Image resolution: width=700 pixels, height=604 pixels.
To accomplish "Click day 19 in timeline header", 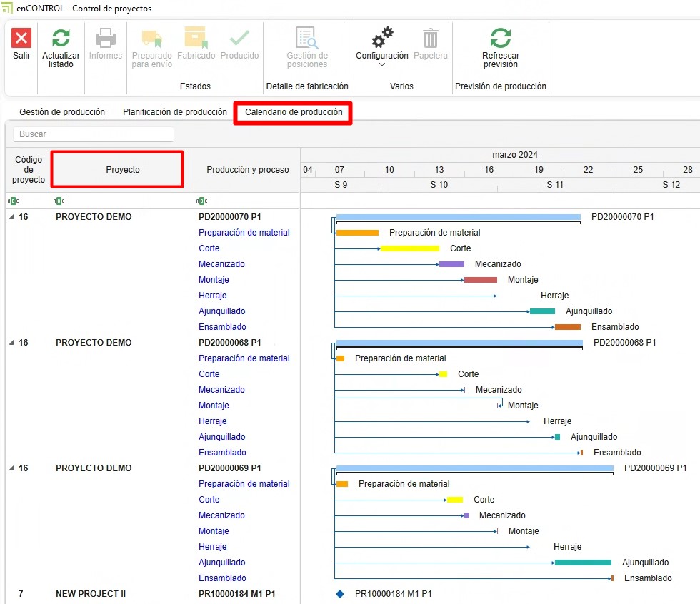I will [539, 169].
